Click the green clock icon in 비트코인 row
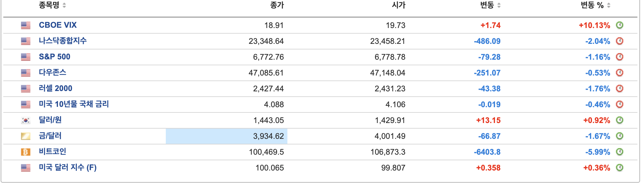 (620, 152)
